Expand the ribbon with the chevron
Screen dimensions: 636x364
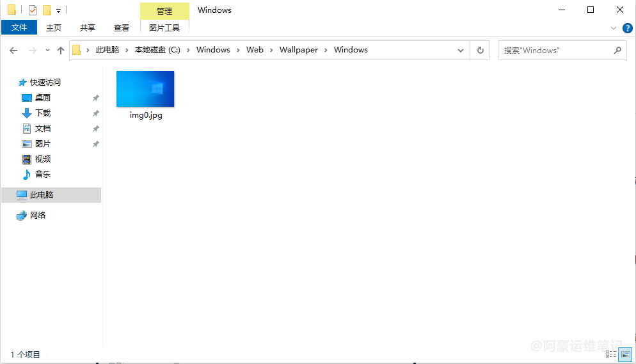point(613,28)
